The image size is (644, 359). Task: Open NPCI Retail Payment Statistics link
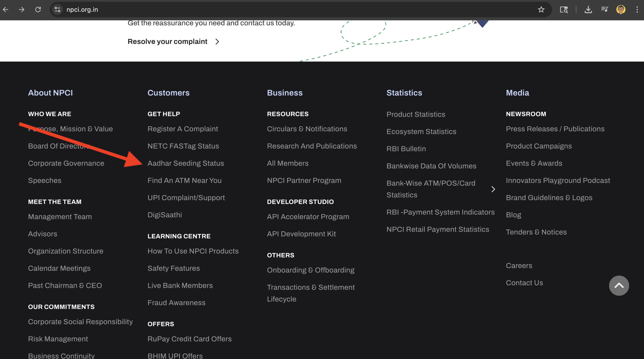[x=438, y=229]
